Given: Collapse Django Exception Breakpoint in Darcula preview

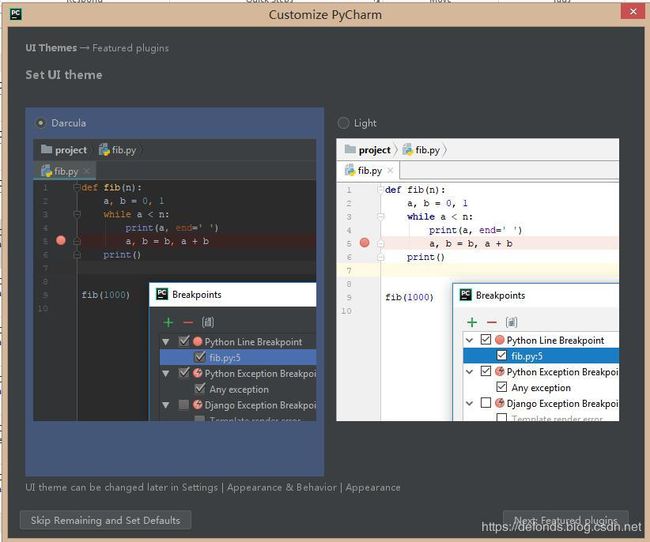Looking at the screenshot, I should (x=166, y=405).
